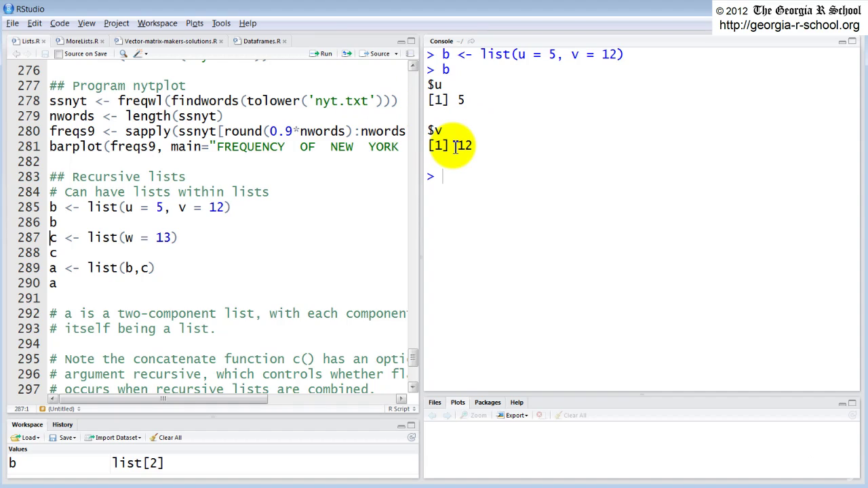
Task: Open the R Script file type dropdown
Action: click(401, 409)
